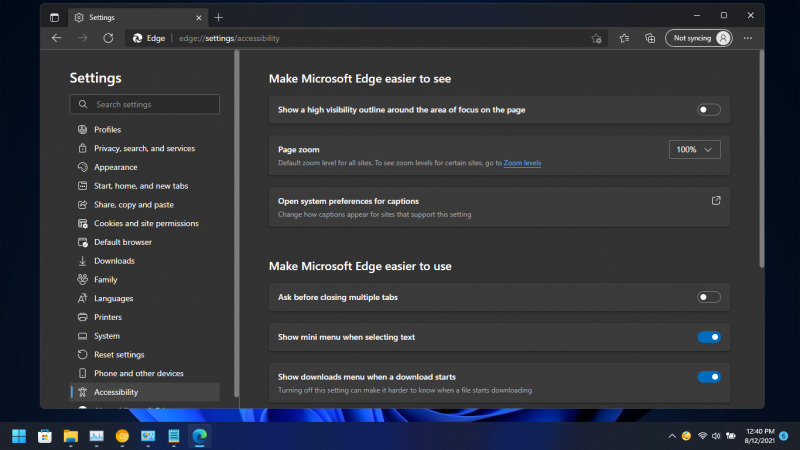Open the Settings and more menu
800x450 pixels.
pos(747,38)
